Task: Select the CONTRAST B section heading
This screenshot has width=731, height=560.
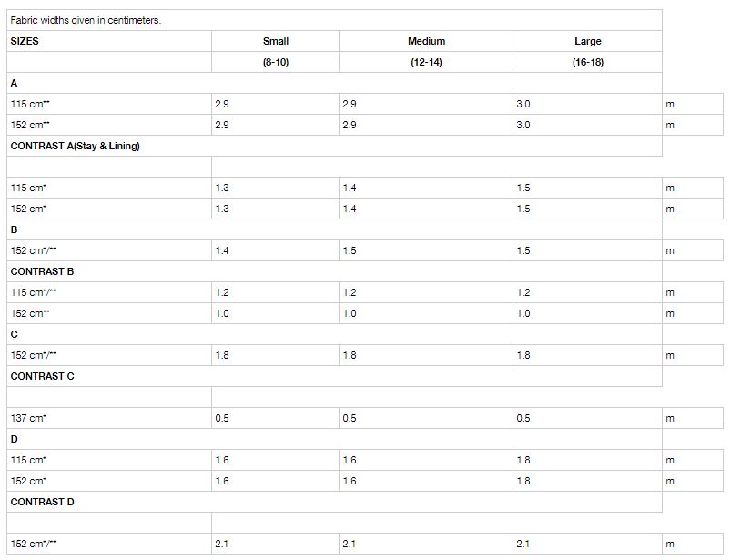Action: [x=42, y=271]
